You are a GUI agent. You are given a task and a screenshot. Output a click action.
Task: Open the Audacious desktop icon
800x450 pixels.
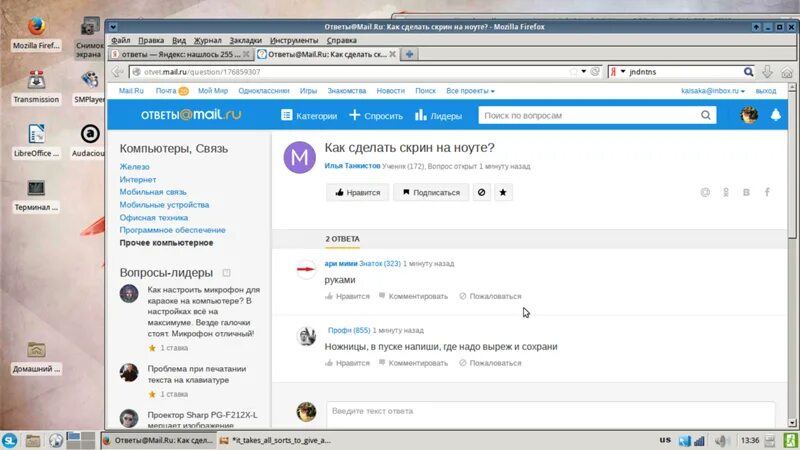(x=90, y=141)
